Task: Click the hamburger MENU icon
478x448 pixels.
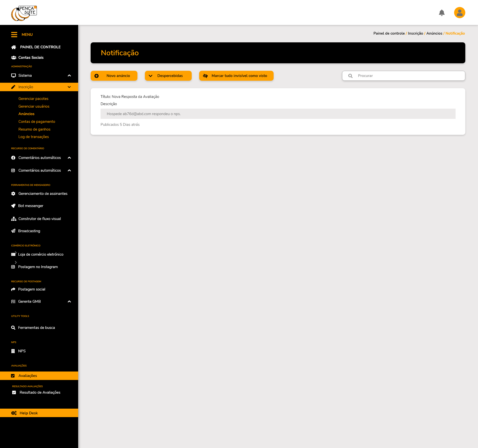Action: click(x=14, y=35)
